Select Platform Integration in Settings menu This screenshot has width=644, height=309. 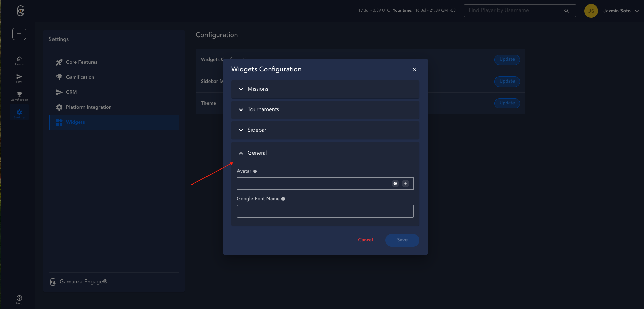(x=89, y=107)
